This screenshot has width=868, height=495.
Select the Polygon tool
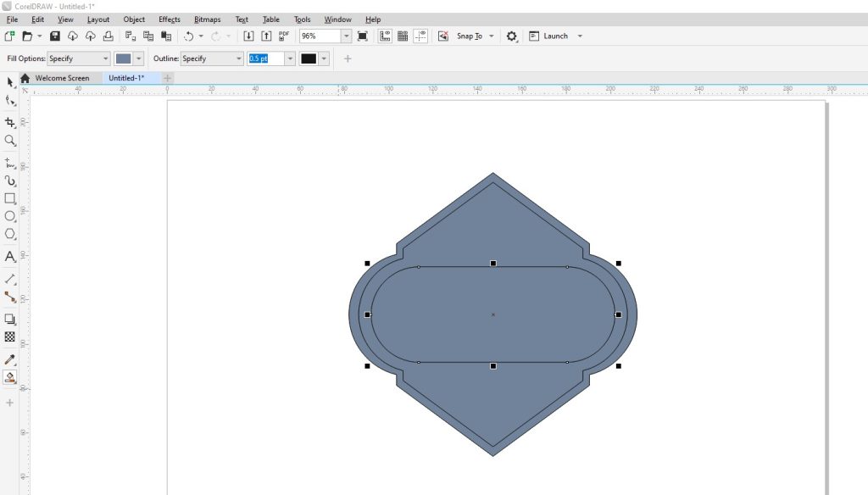tap(10, 234)
